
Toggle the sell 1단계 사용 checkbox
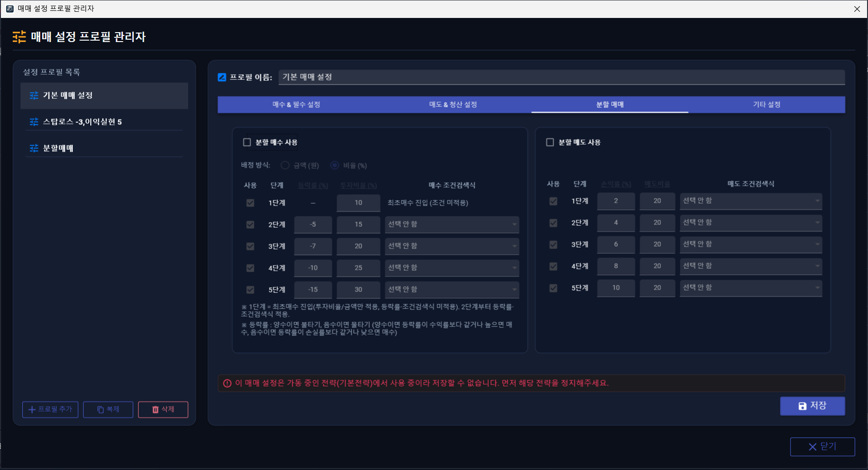553,201
